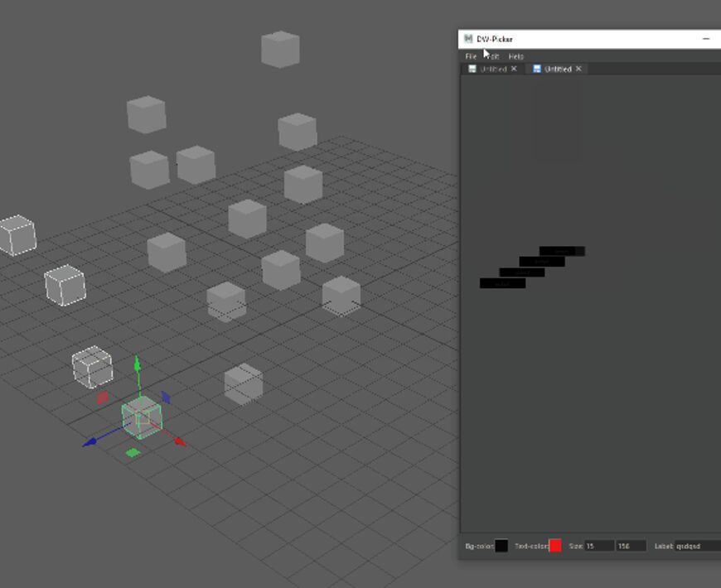Switch to the Untitled tab with grey save icon
Screen dimensions: 721x588
[x=493, y=69]
